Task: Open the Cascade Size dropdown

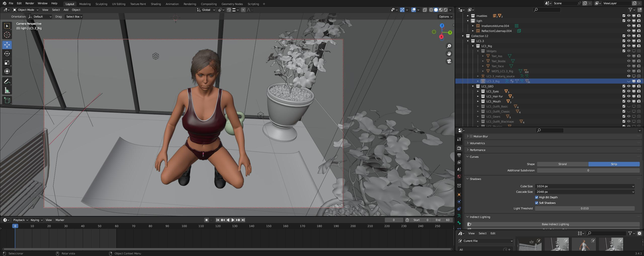Action: [585, 192]
